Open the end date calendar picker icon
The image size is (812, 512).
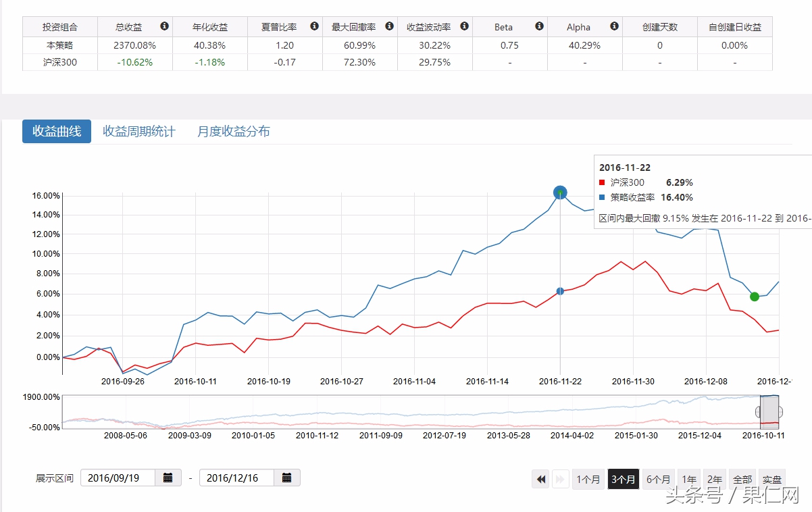[287, 478]
